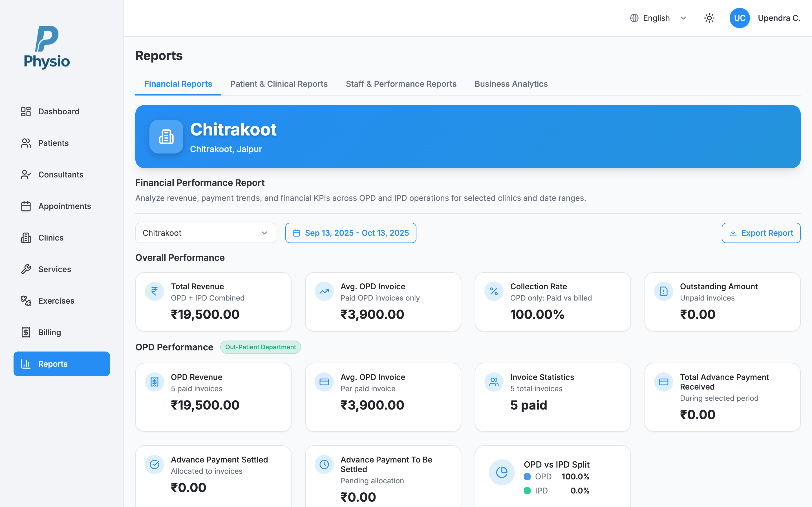This screenshot has width=812, height=507.
Task: Open the Clinics section in sidebar
Action: click(51, 237)
